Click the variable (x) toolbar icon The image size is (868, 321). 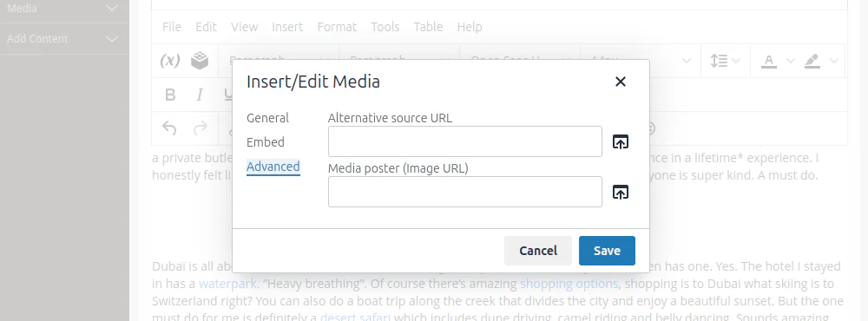tap(170, 61)
